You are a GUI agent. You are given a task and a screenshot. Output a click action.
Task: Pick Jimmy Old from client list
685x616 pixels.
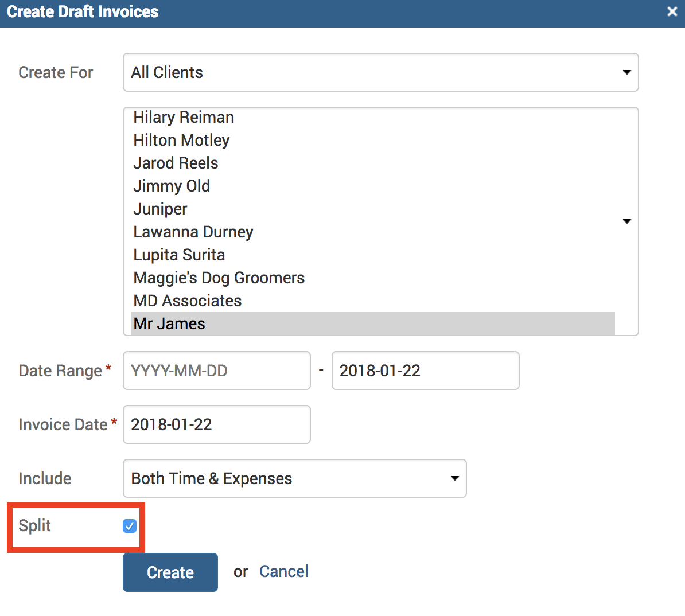pos(172,186)
